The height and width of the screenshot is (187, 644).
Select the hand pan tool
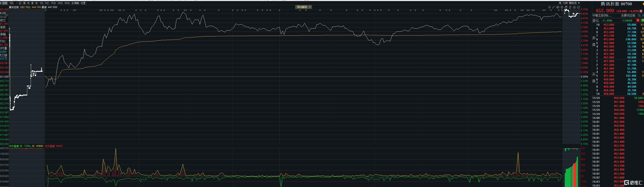click(566, 7)
